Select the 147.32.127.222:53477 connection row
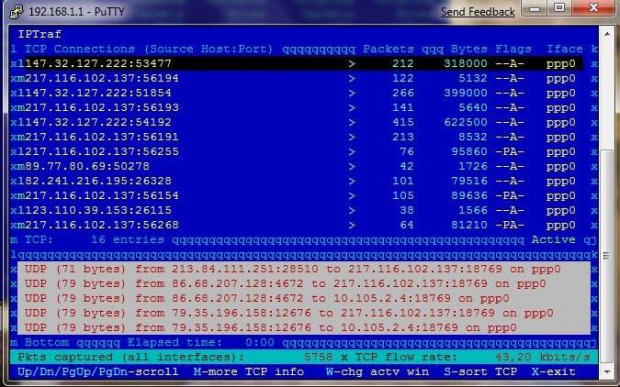The height and width of the screenshot is (387, 620). [303, 63]
